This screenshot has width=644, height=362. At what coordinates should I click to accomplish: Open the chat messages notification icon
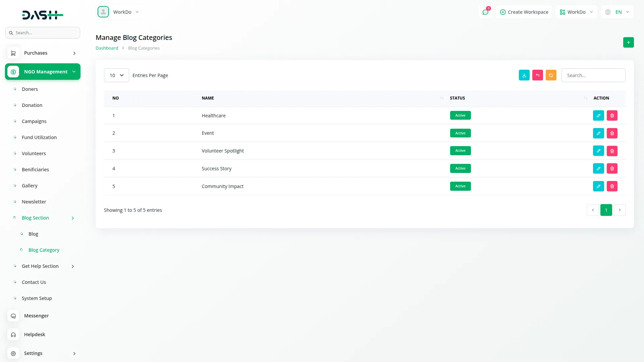485,12
